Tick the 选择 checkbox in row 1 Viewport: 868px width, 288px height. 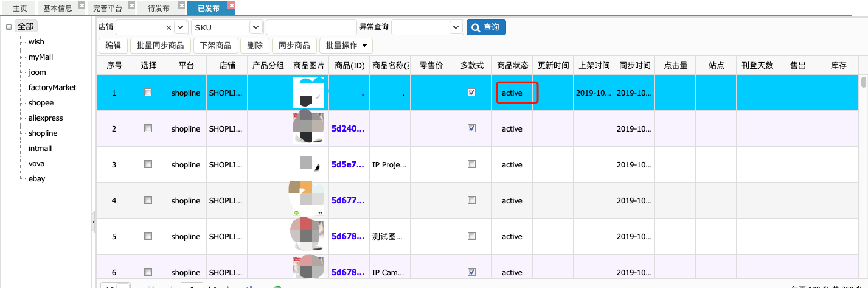pyautogui.click(x=148, y=93)
